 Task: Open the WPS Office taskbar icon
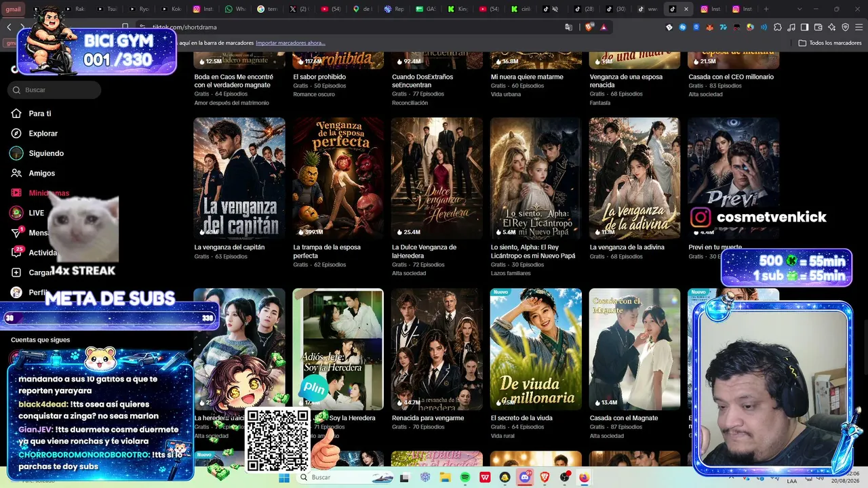486,477
